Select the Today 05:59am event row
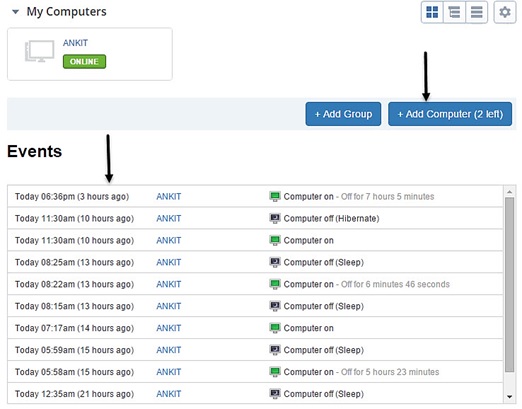 255,350
